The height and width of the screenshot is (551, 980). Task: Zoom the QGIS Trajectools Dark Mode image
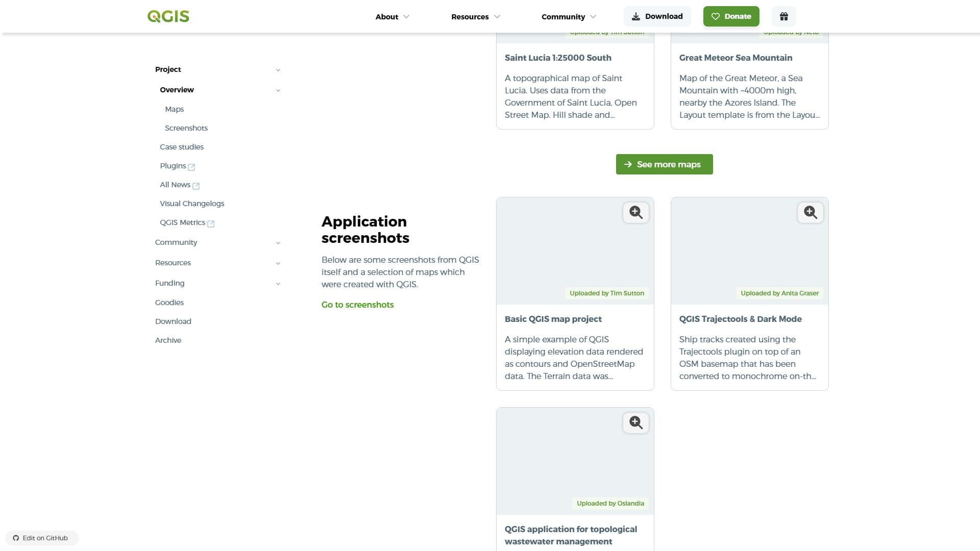pos(811,212)
